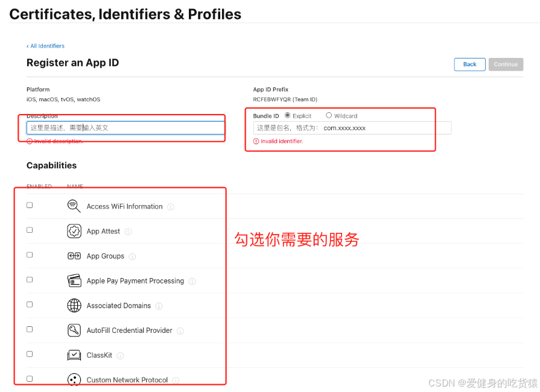Click the Certificates, Identifiers & Profiles title

point(125,14)
